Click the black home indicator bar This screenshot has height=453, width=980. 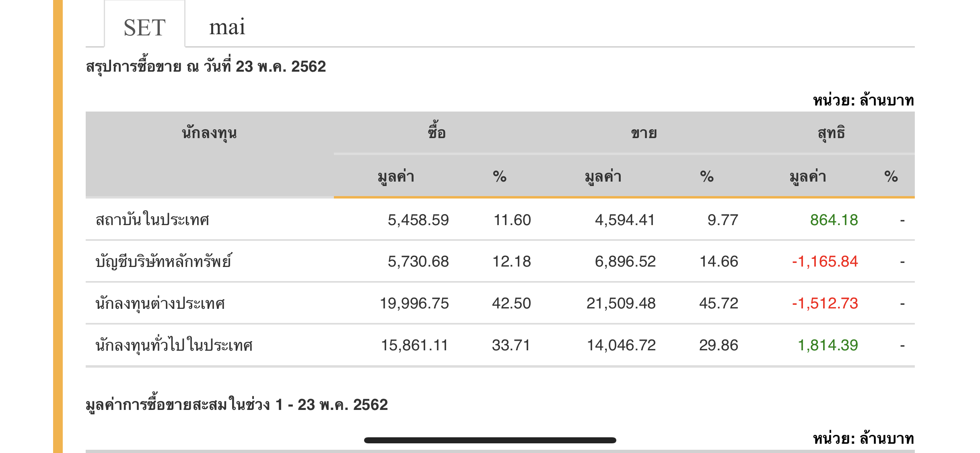tap(490, 440)
